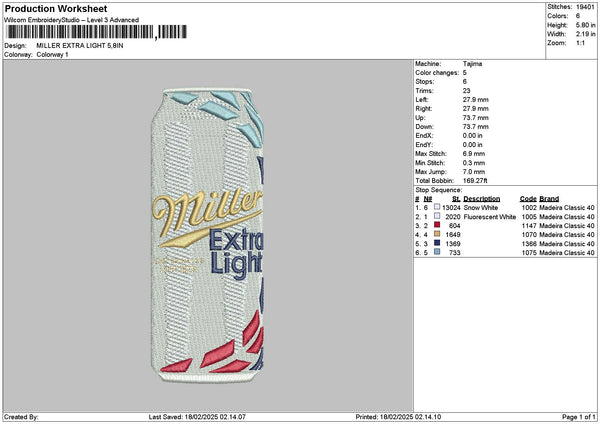
Task: Click the 'Code' column header
Action: (x=528, y=199)
